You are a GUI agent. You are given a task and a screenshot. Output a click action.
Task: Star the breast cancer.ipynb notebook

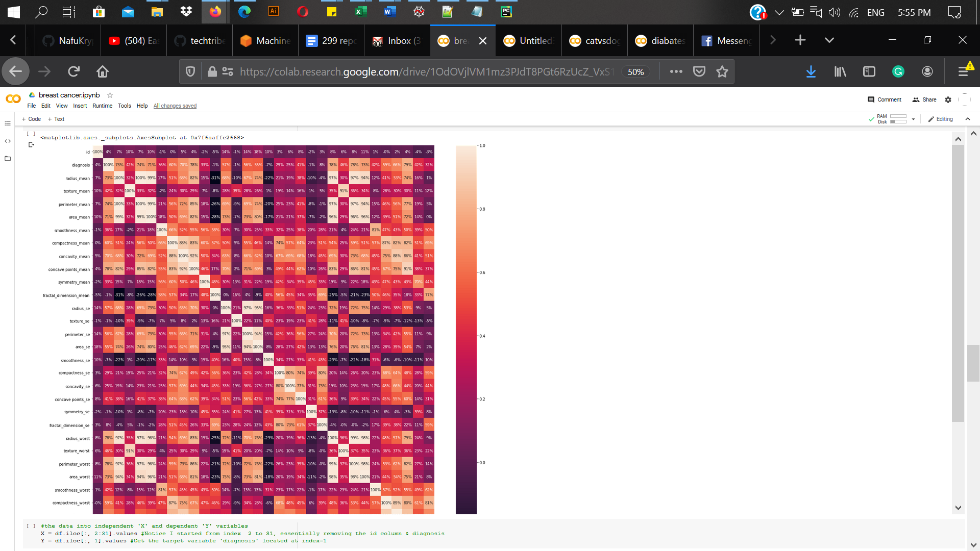point(110,95)
